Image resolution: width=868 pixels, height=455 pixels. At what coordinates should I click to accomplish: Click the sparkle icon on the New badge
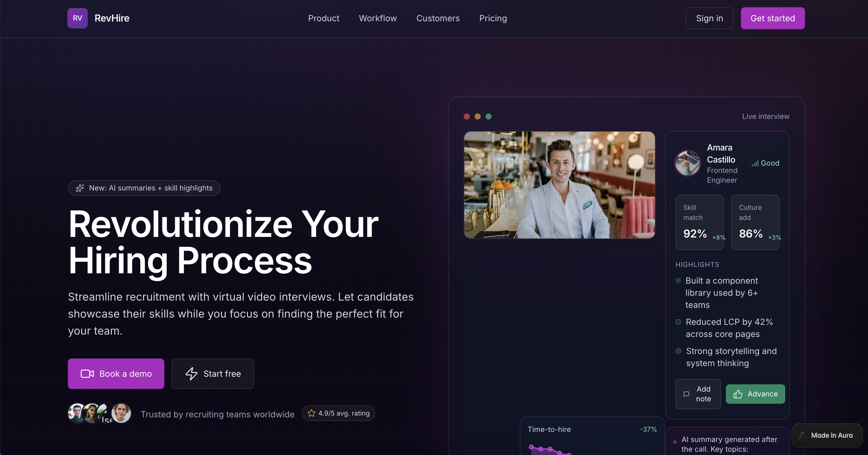[x=80, y=188]
